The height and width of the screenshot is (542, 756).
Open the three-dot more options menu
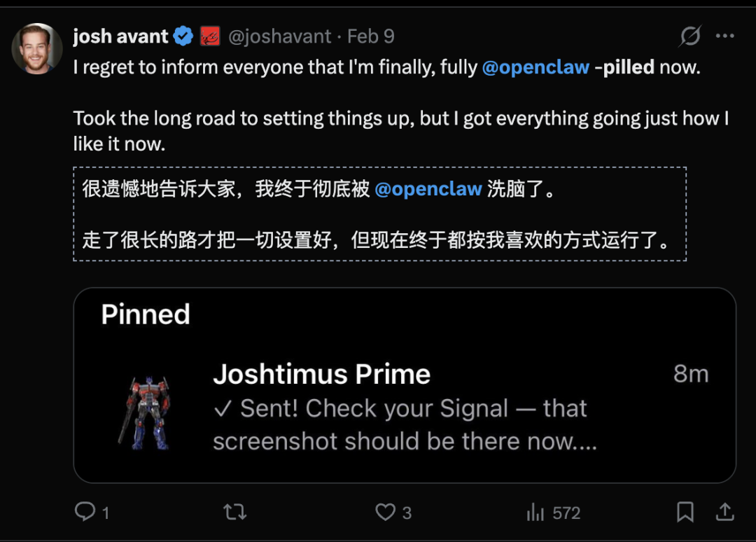coord(724,36)
